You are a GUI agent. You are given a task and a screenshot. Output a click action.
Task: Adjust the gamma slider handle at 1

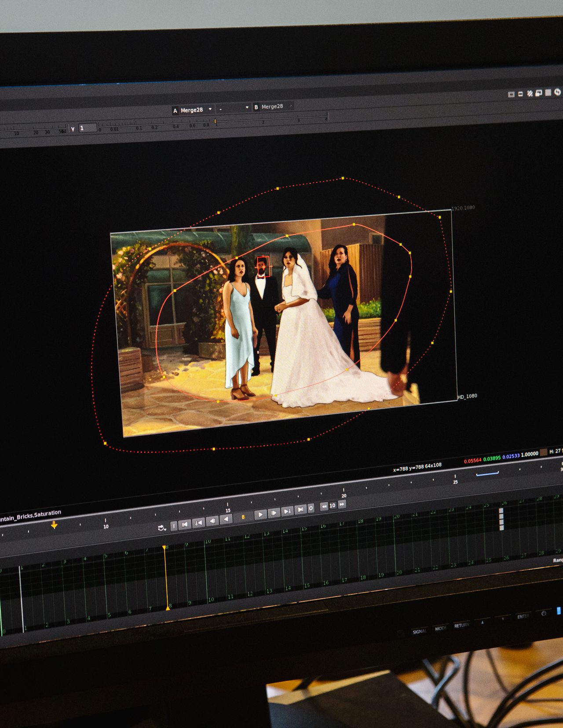(215, 121)
